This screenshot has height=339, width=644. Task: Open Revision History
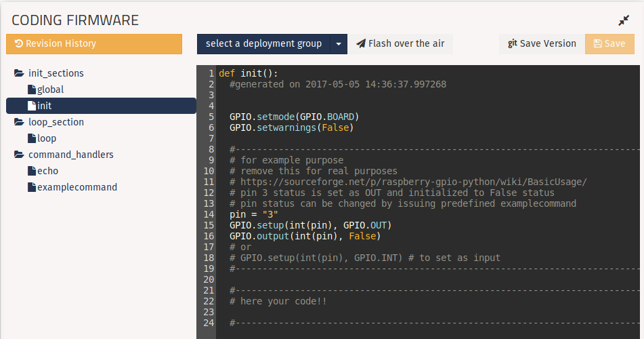pyautogui.click(x=94, y=44)
